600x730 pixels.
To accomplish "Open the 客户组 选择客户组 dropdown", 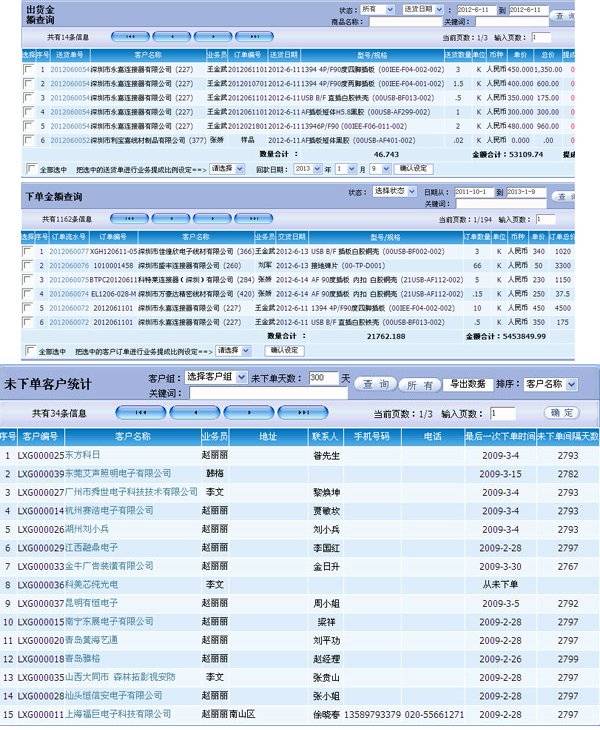I will click(213, 379).
